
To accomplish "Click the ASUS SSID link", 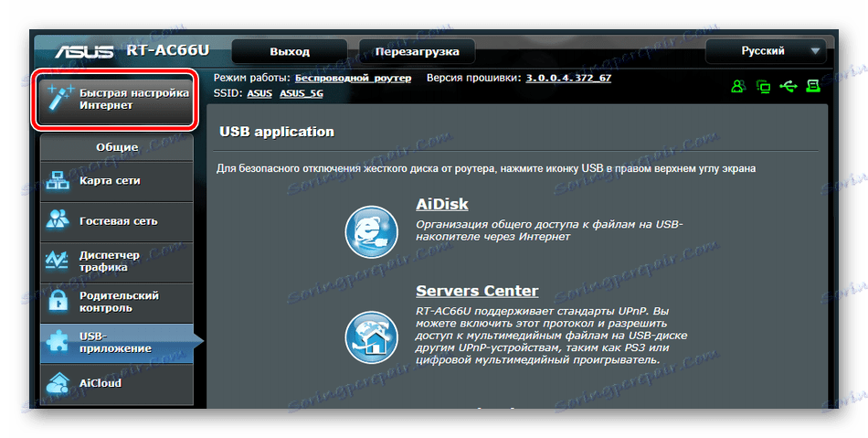I will (259, 93).
